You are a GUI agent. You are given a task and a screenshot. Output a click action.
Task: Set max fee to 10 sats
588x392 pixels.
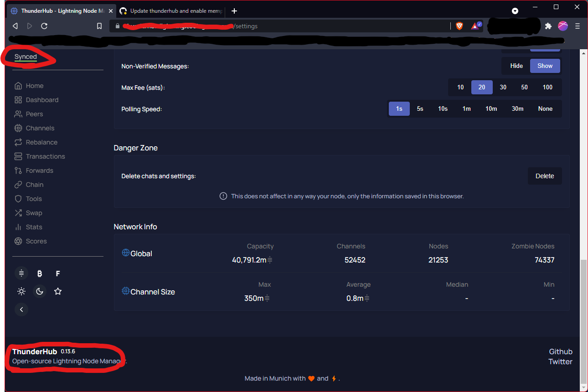pyautogui.click(x=460, y=87)
